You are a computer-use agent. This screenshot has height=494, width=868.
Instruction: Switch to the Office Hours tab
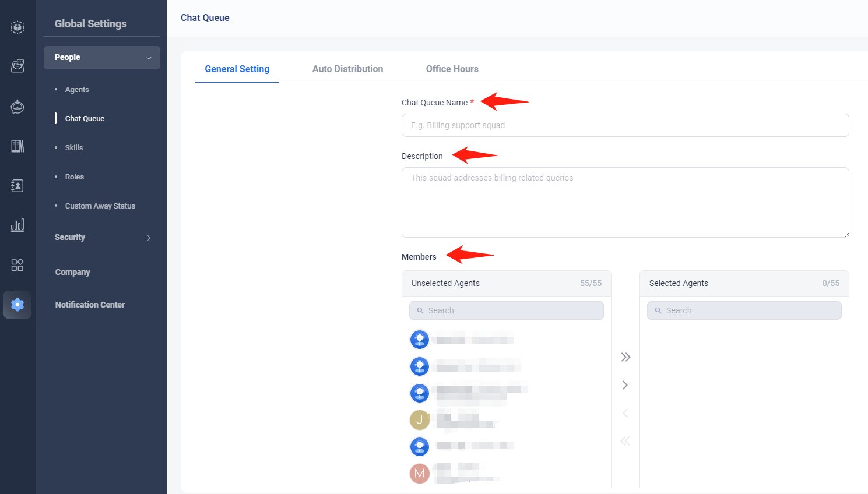click(452, 69)
